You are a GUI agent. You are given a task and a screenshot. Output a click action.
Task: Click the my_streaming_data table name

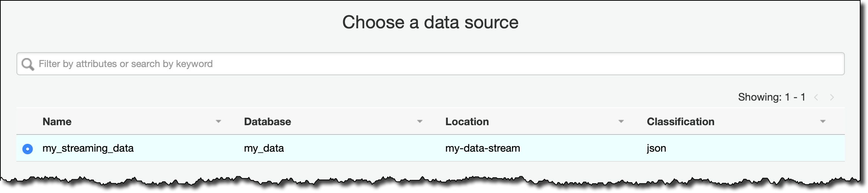point(88,148)
